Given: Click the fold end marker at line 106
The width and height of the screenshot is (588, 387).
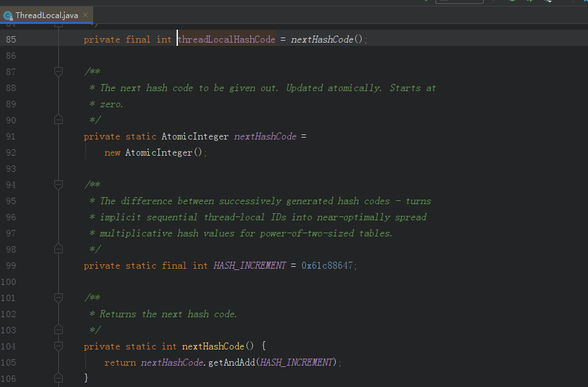Looking at the screenshot, I should (x=59, y=377).
